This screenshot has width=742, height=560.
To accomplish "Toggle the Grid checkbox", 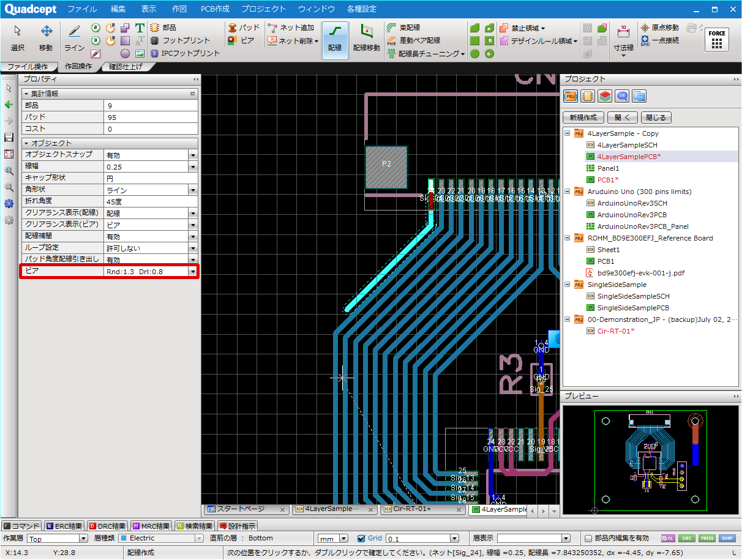I will (x=361, y=539).
